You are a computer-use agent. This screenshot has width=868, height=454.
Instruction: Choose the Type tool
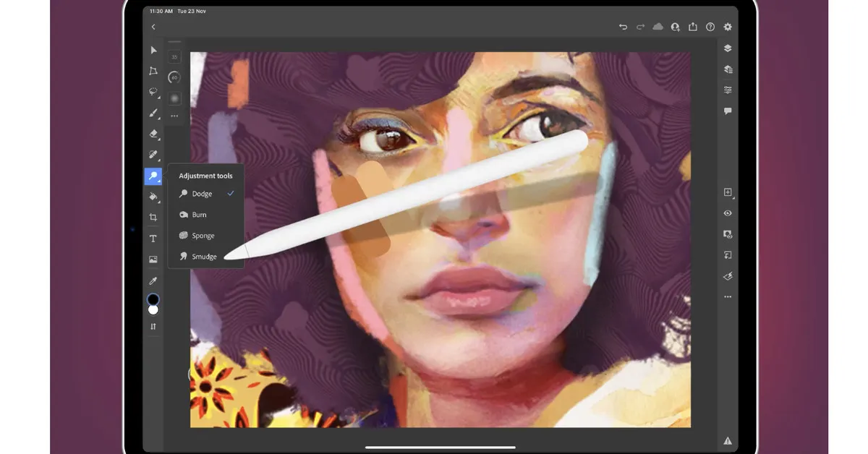153,239
